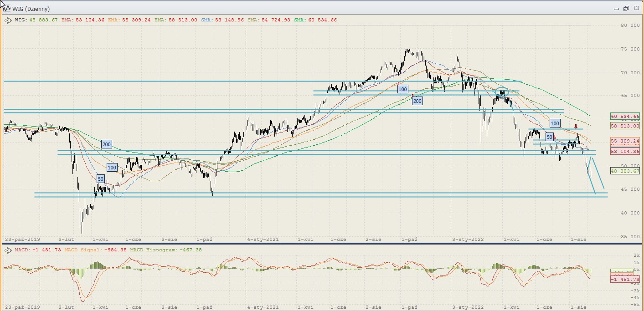The image size is (644, 311).
Task: Restore down the WIG chart window
Action: [626, 9]
